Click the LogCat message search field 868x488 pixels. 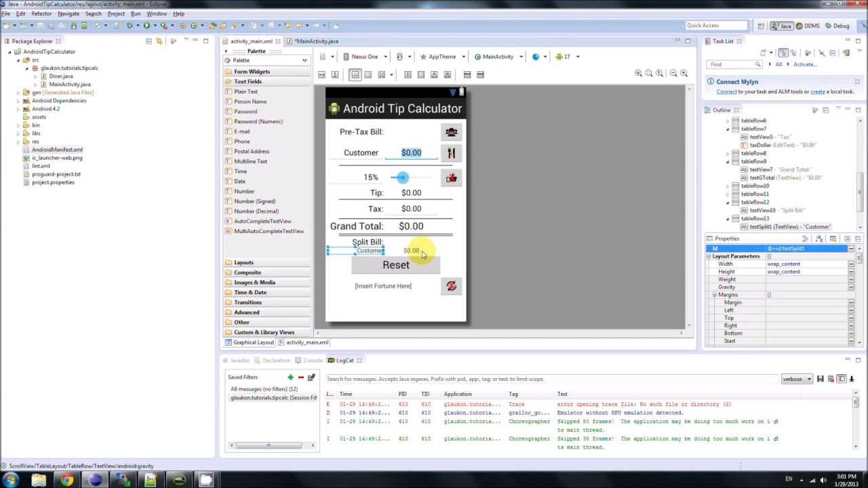(552, 379)
